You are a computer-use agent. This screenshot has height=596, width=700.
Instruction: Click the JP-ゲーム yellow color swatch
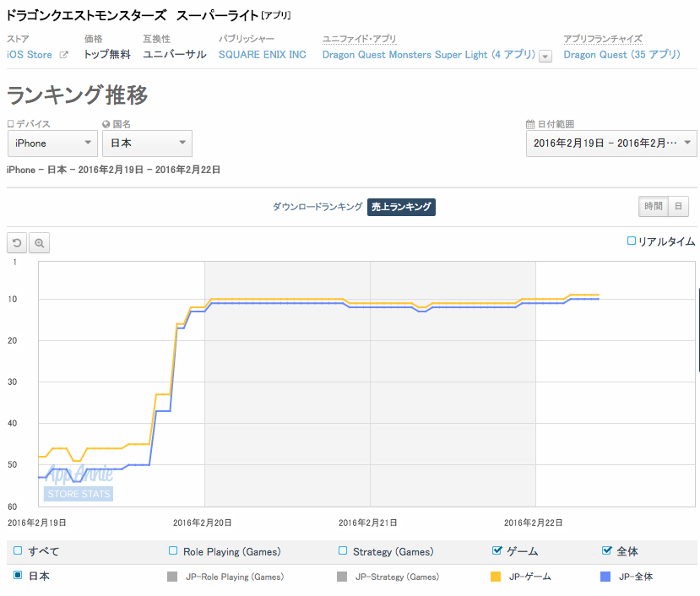coord(496,577)
